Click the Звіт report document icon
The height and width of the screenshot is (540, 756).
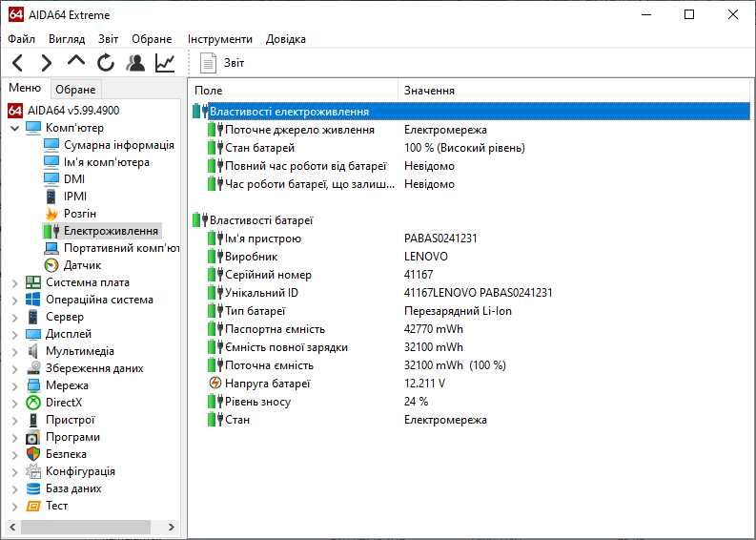point(208,63)
